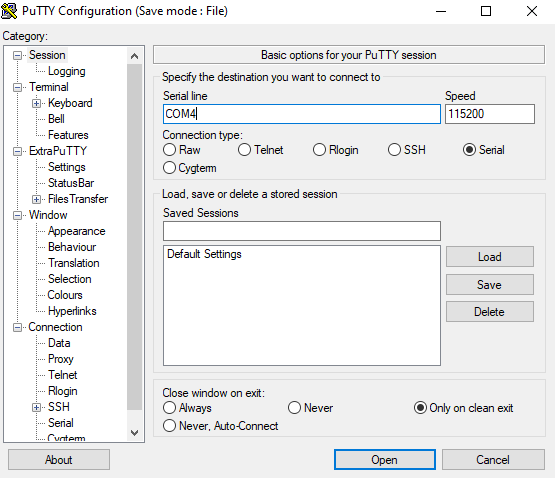This screenshot has width=555, height=478.
Task: Collapse the Window category
Action: pos(17,215)
